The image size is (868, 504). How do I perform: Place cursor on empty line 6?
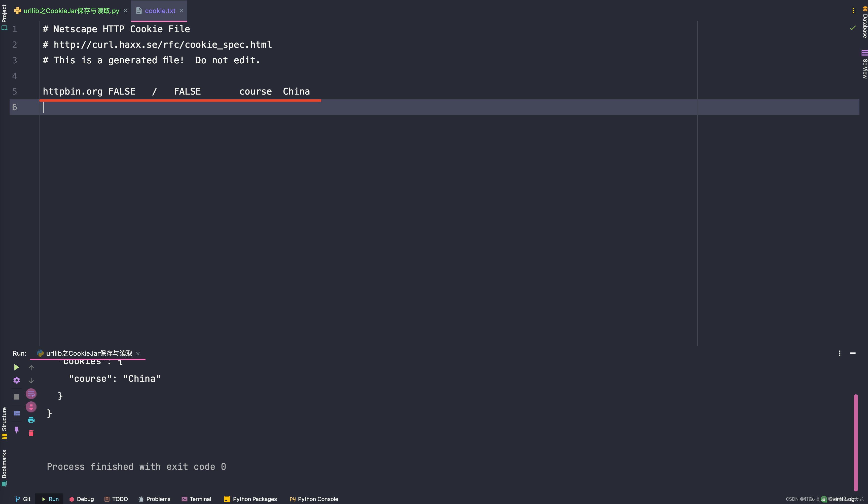coord(434,107)
